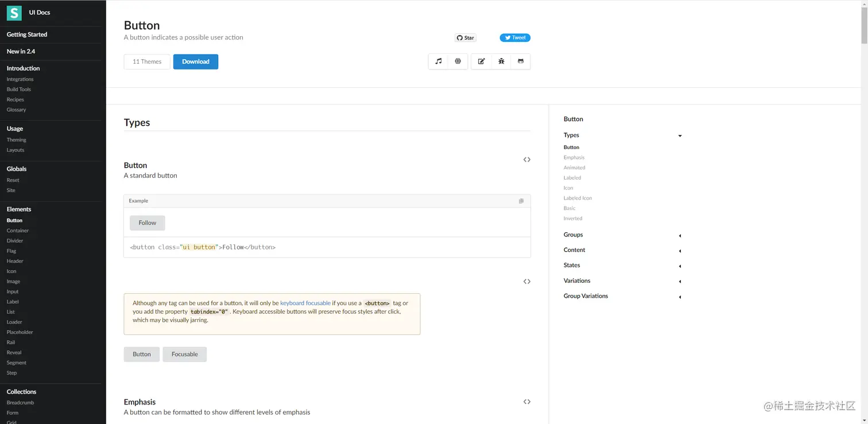Click the globe icon button
The image size is (868, 424).
tap(458, 61)
